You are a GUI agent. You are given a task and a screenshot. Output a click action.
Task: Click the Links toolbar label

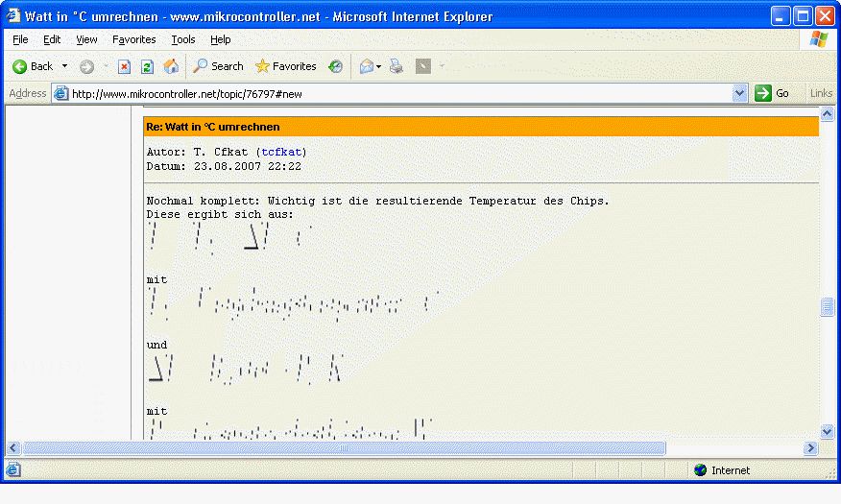coord(821,93)
